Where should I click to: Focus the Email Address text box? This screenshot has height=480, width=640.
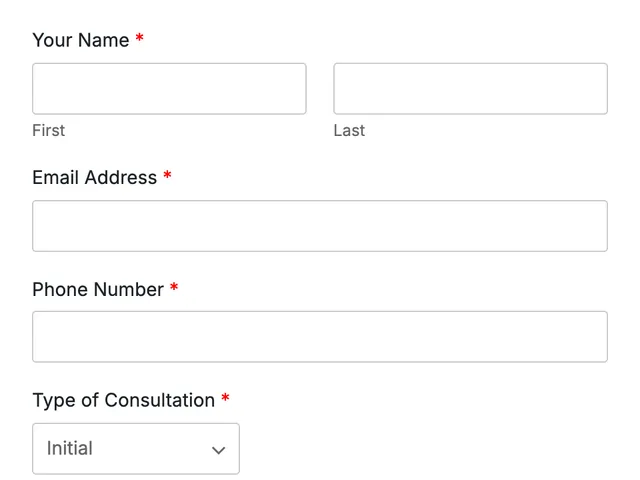pos(320,226)
